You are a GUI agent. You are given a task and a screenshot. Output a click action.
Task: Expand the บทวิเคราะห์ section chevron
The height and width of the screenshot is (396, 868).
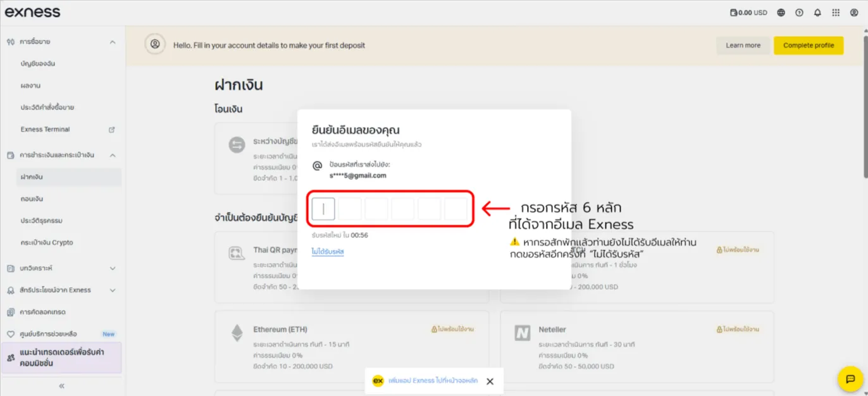[x=113, y=268]
